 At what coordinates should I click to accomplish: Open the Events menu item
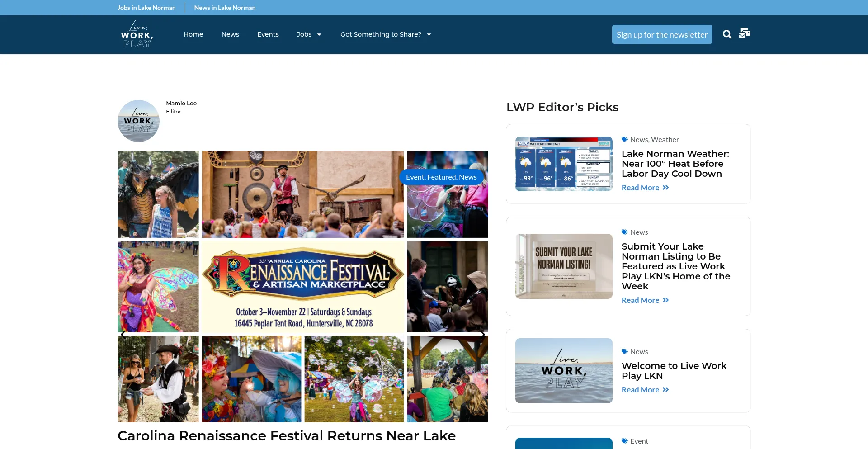(268, 34)
